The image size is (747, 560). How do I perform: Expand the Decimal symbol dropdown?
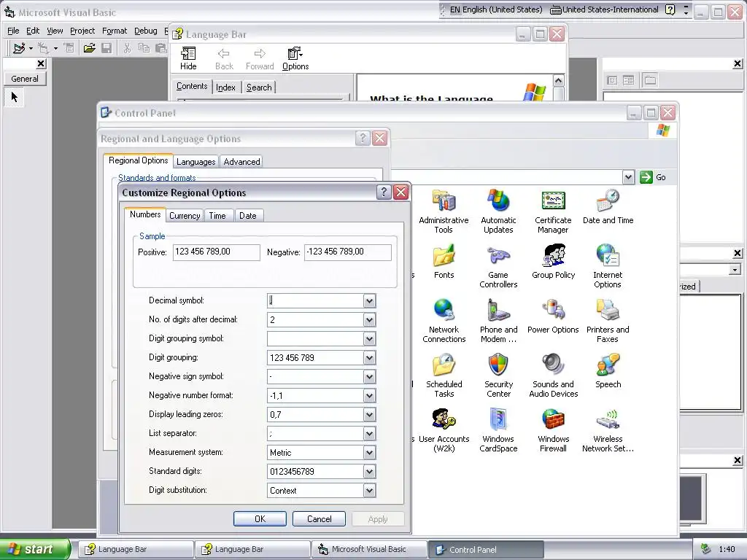[x=369, y=300]
